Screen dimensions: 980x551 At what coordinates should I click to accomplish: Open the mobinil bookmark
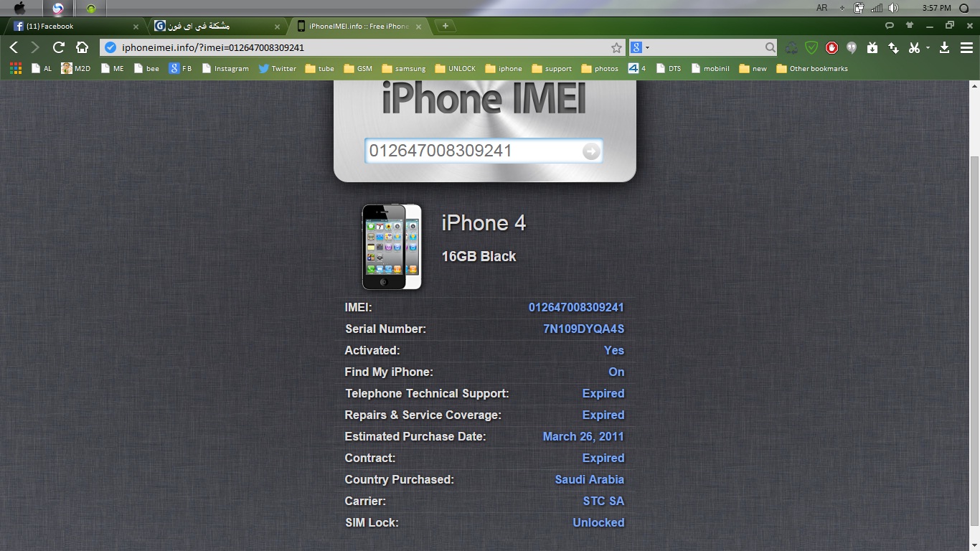click(710, 68)
